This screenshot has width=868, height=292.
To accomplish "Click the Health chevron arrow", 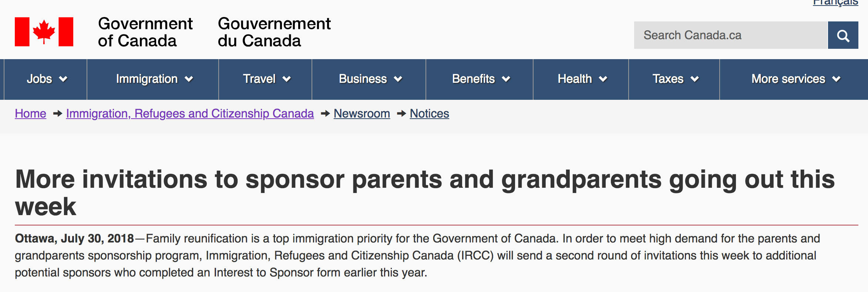I will pos(603,79).
